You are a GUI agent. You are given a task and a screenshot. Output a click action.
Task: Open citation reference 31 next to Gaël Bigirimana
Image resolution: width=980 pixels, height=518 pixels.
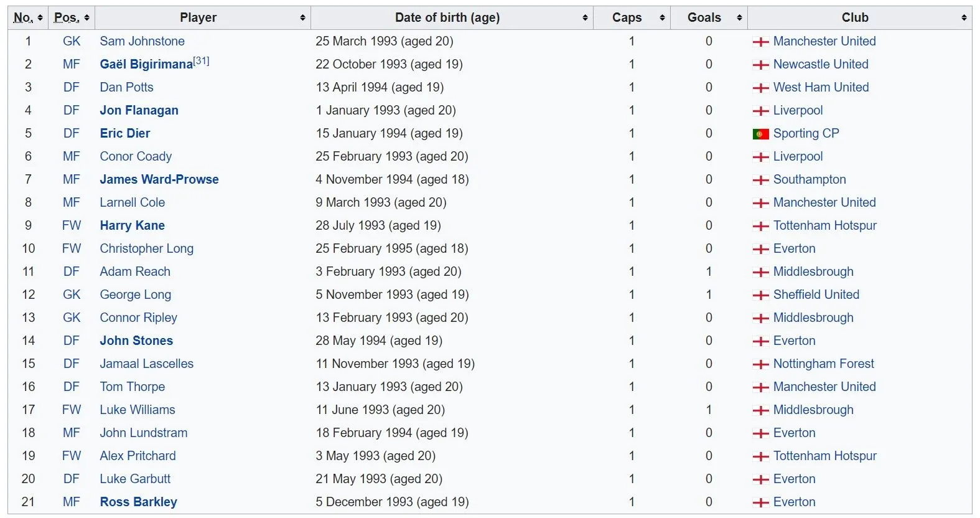point(201,61)
